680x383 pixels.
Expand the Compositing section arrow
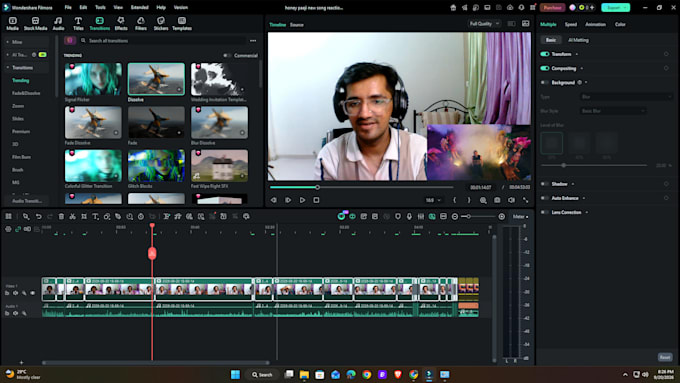tap(582, 68)
